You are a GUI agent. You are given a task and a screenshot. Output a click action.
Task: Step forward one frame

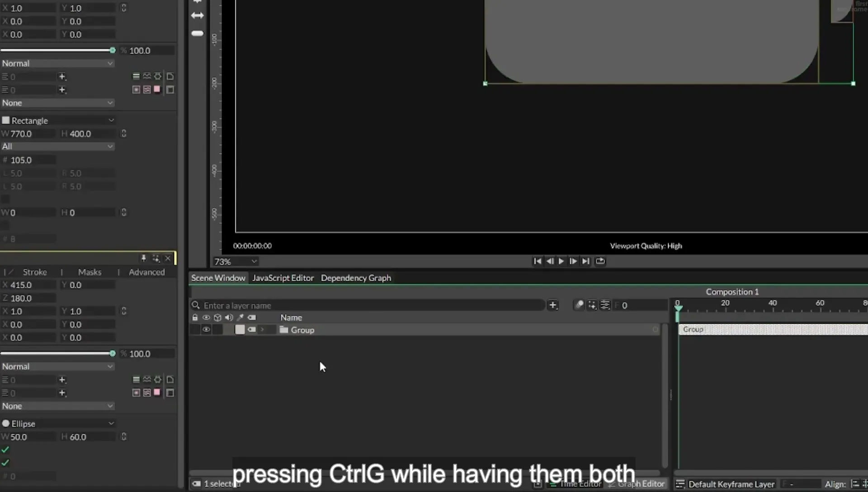coord(573,261)
